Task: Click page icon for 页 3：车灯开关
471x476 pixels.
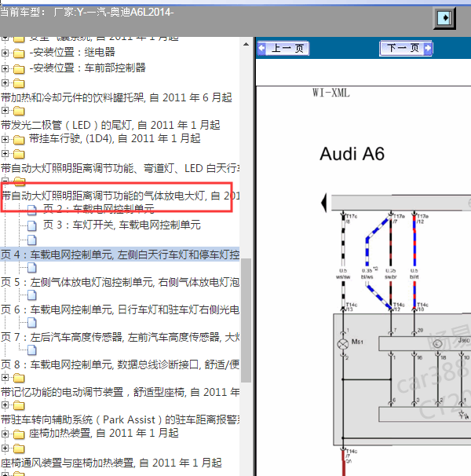Action: click(x=32, y=225)
